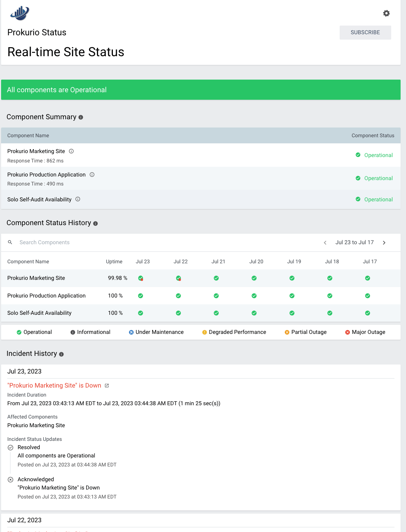Click Production Application status icon for Jul 21
Screen dimensions: 406x532
tap(216, 296)
